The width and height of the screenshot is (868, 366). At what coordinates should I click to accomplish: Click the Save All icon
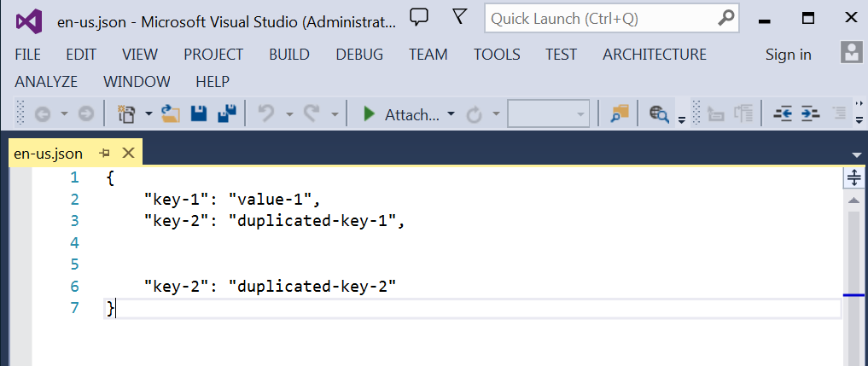pos(228,113)
